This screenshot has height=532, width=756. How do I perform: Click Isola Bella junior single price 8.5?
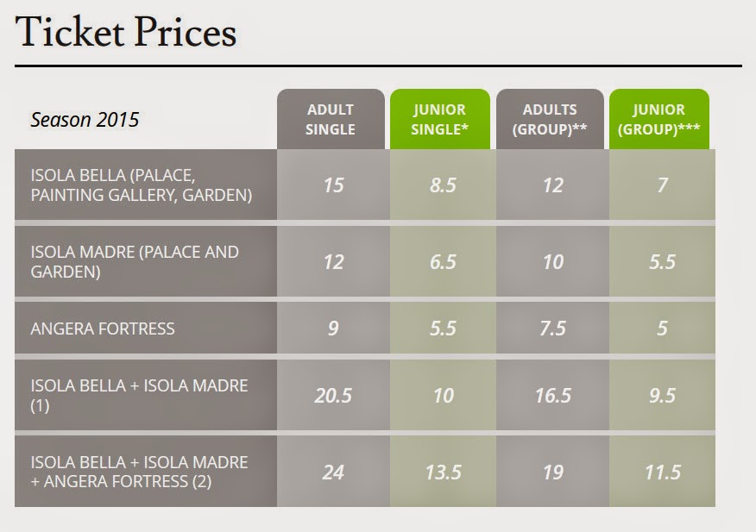pos(442,185)
